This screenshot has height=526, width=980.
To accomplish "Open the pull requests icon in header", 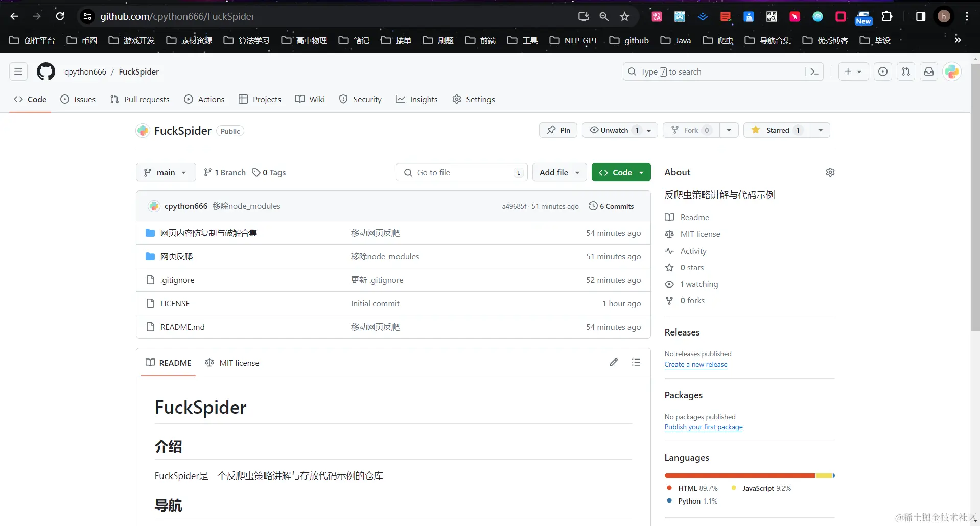I will click(x=906, y=71).
